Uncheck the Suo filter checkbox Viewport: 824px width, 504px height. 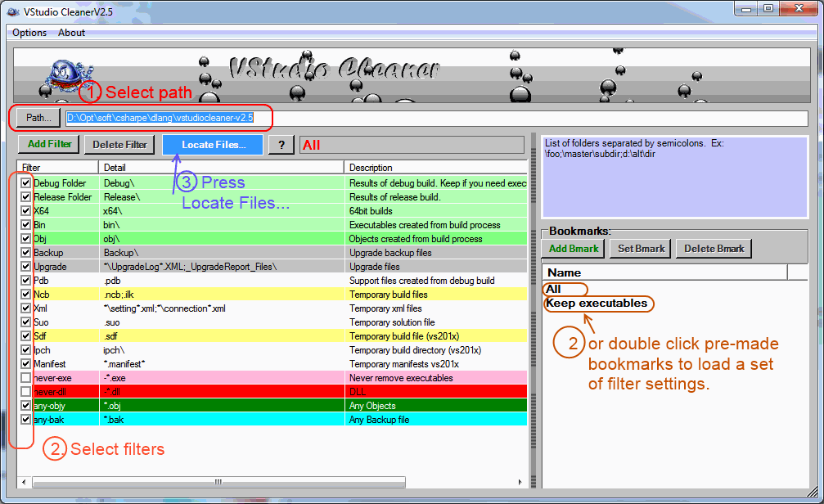pos(25,322)
